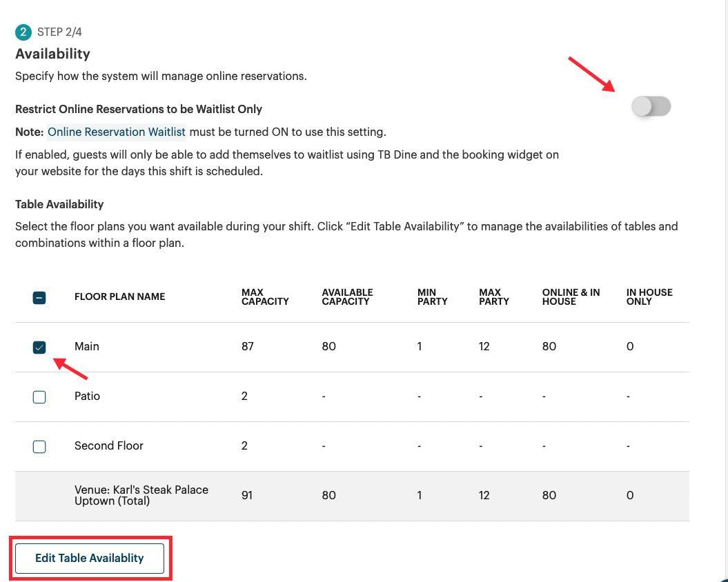
Task: Check the Patio floor plan checkbox
Action: (39, 397)
